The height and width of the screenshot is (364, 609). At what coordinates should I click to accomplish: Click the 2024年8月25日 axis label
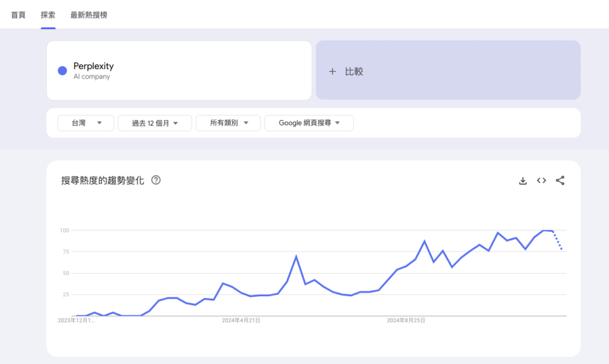406,321
